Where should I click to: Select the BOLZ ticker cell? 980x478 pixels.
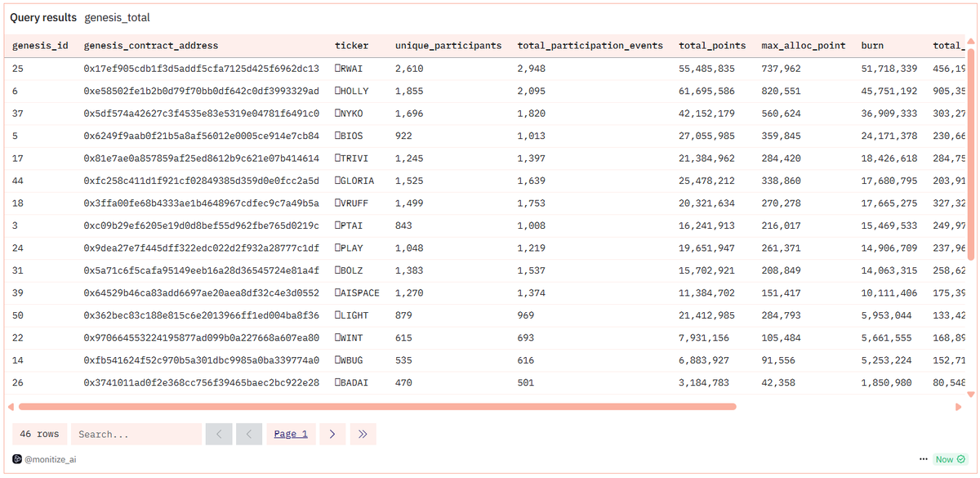(x=349, y=270)
